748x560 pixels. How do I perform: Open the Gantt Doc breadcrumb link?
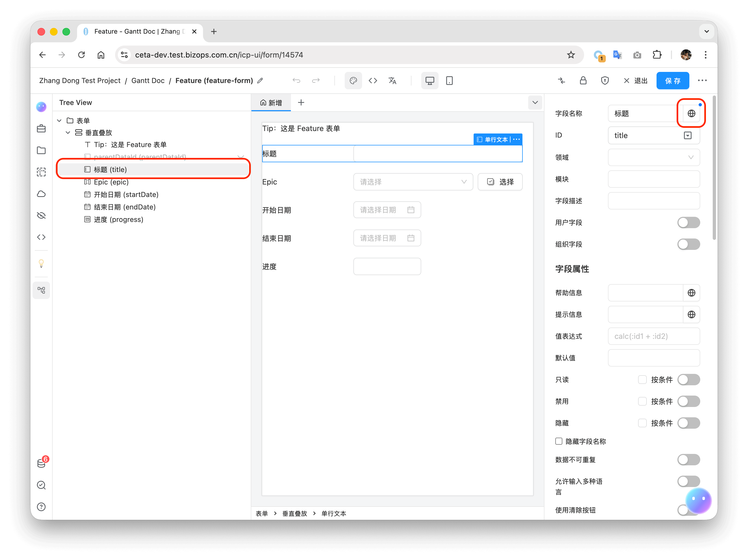point(148,80)
